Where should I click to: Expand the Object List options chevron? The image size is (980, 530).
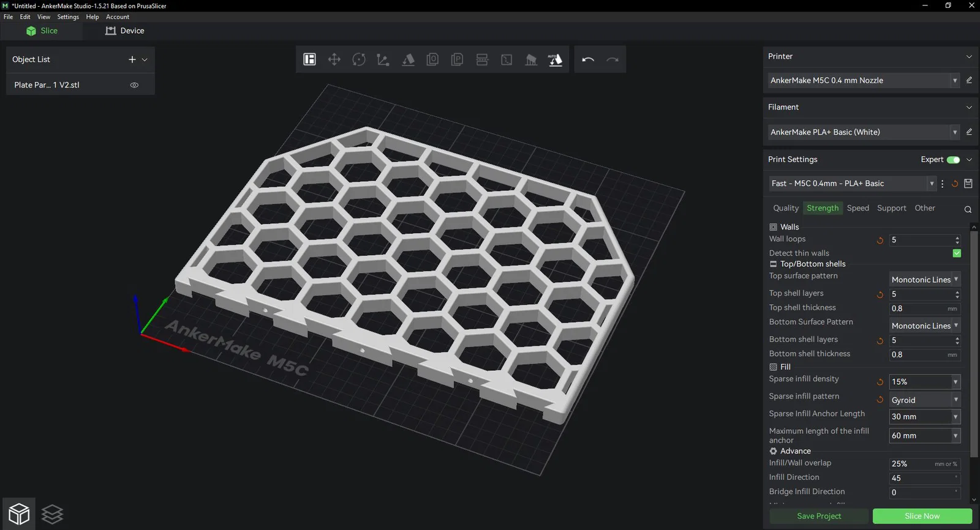145,59
